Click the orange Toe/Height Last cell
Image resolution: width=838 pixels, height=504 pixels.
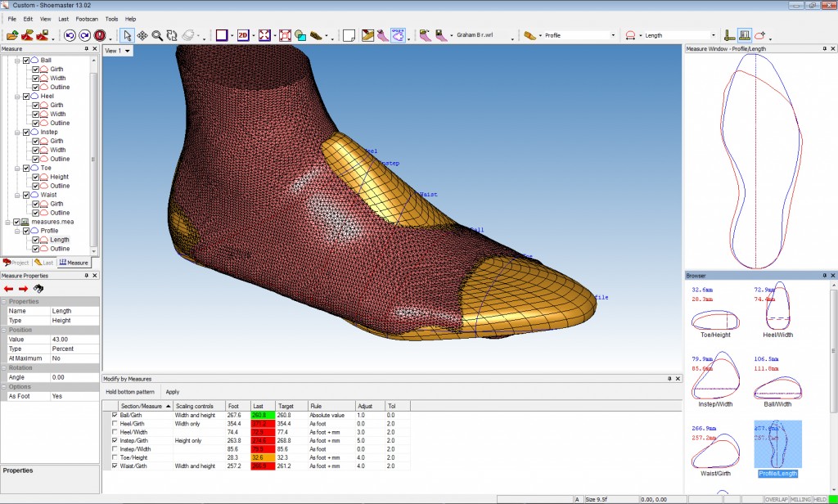(x=263, y=457)
